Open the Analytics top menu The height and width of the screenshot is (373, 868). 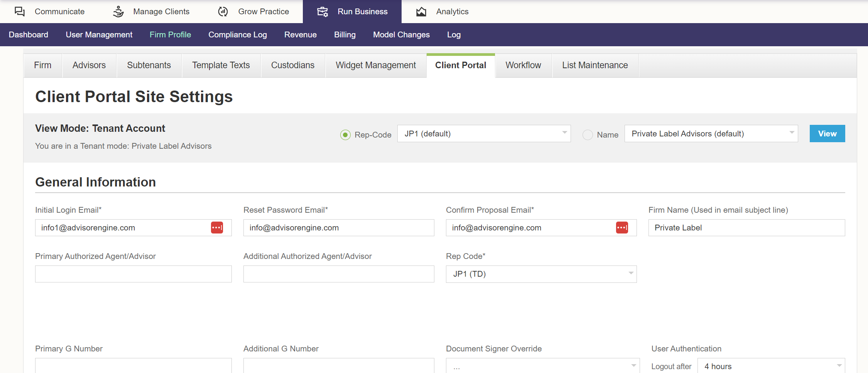[442, 12]
